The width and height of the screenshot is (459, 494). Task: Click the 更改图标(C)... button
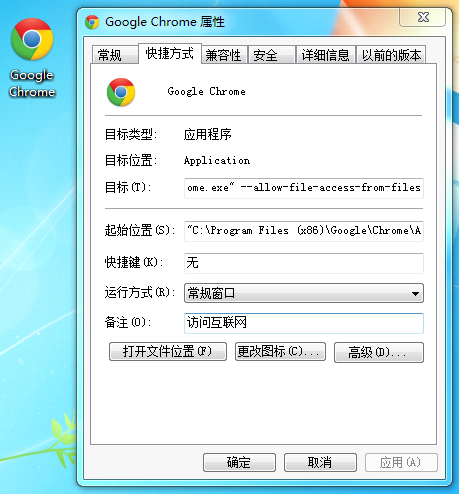(280, 352)
